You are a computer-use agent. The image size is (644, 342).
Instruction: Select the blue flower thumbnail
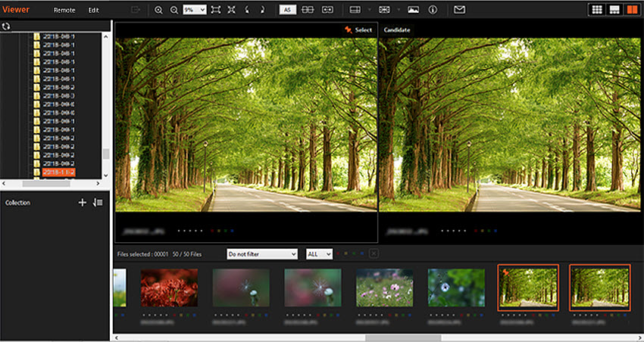click(x=456, y=288)
